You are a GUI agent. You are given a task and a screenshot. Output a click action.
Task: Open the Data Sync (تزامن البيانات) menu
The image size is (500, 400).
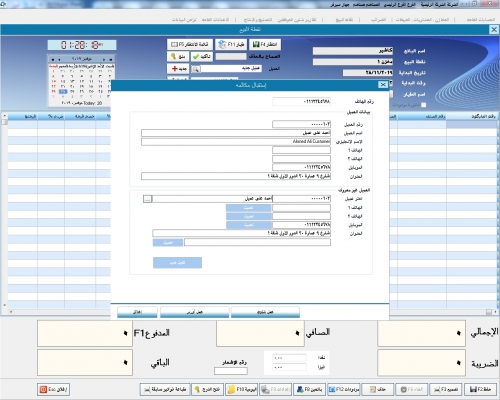tap(184, 20)
